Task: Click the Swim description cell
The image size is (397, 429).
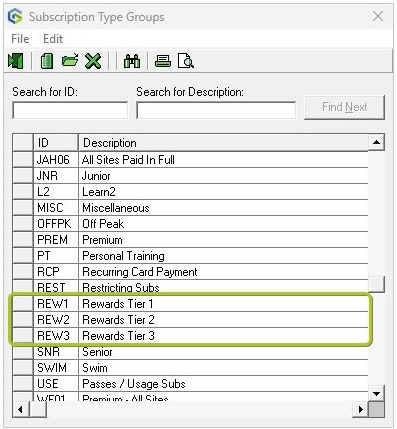Action: tap(223, 368)
